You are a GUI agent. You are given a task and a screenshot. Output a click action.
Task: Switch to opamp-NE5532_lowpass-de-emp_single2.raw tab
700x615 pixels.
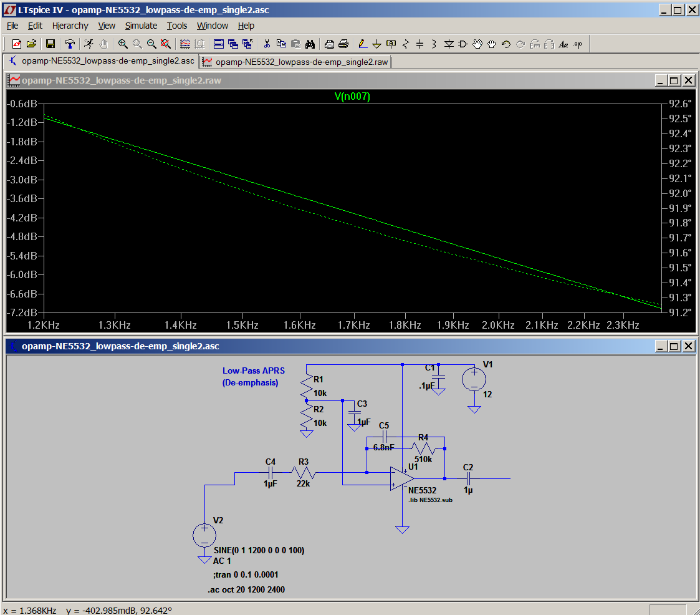coord(295,62)
